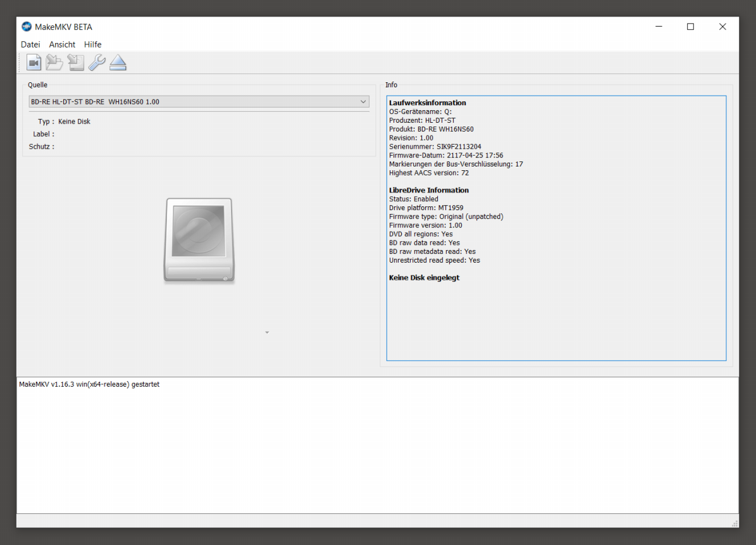
Task: Click the Schutz field row
Action: 42,147
